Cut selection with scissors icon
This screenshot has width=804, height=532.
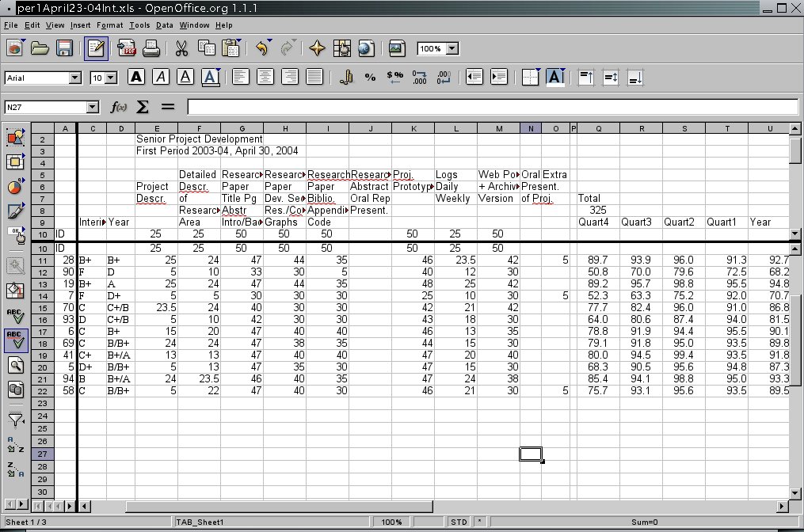pyautogui.click(x=181, y=49)
